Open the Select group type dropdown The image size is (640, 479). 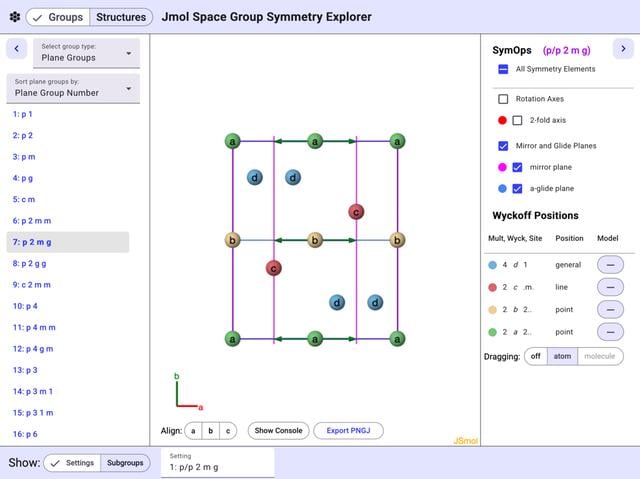click(x=87, y=53)
